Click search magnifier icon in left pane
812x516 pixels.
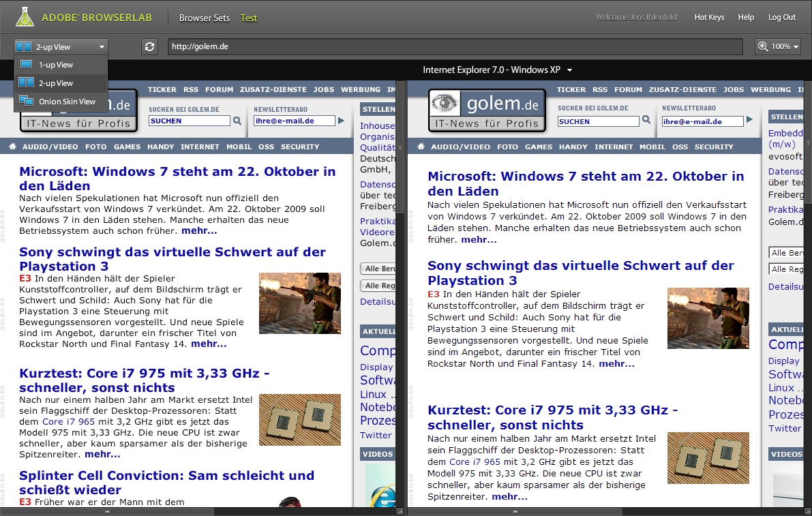coord(237,121)
